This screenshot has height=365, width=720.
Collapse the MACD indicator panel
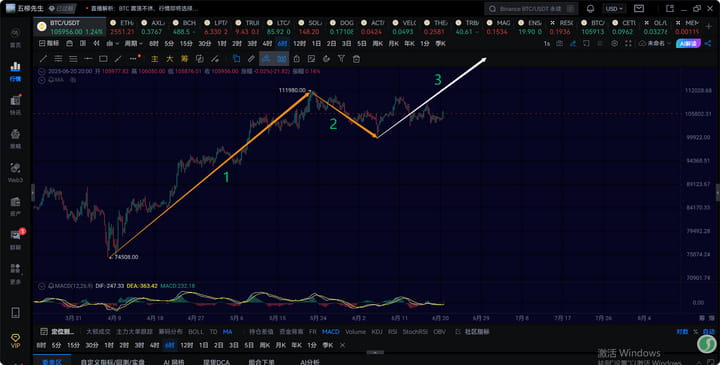(42, 286)
